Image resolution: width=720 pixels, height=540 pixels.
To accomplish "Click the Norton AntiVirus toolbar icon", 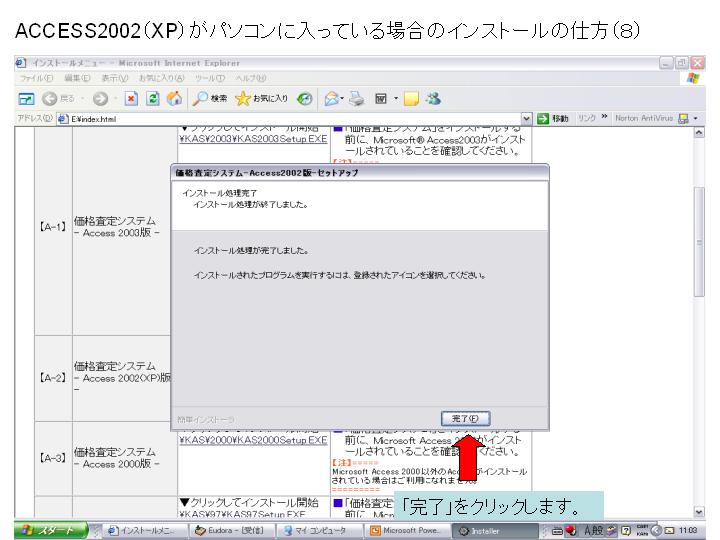I will (683, 118).
